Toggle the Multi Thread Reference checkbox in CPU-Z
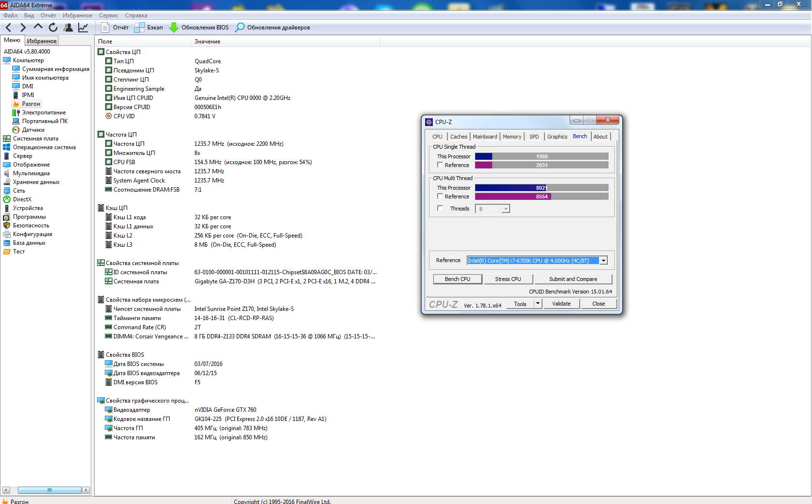The height and width of the screenshot is (504, 812). coord(440,196)
